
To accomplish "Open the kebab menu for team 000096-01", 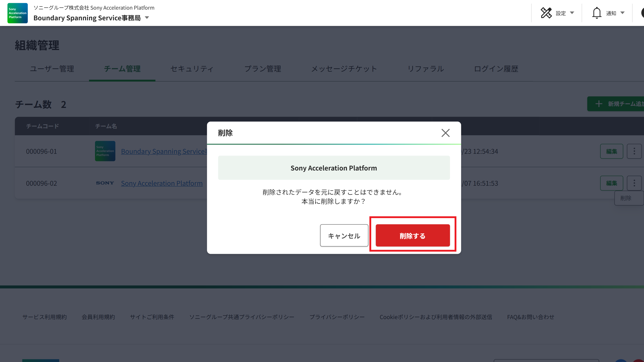I will click(x=634, y=151).
